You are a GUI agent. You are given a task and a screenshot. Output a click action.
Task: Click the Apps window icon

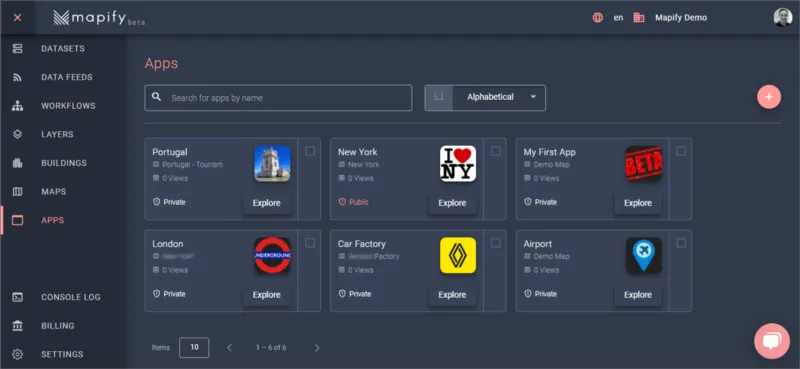tap(17, 220)
